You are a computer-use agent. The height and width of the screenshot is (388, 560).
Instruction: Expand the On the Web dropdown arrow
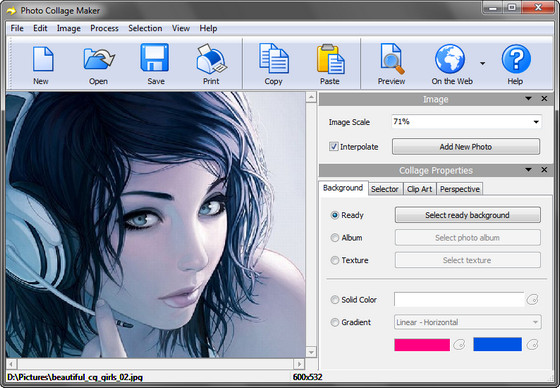(x=482, y=64)
